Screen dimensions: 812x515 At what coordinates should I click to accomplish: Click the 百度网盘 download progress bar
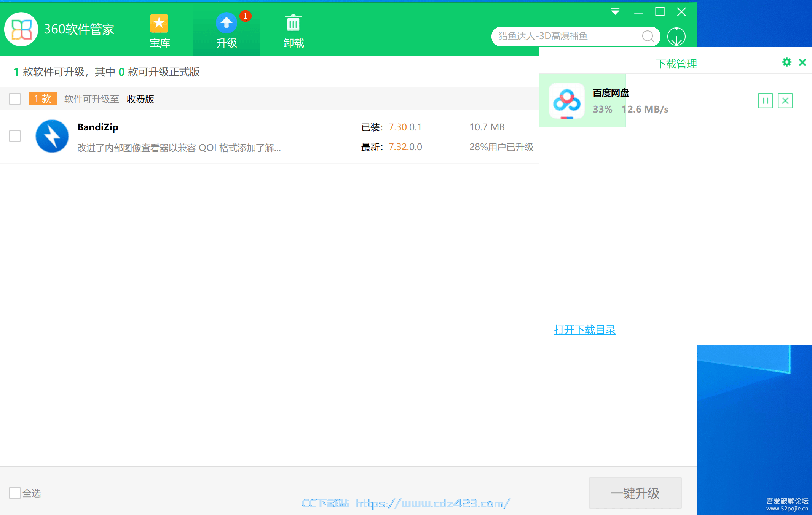point(583,100)
